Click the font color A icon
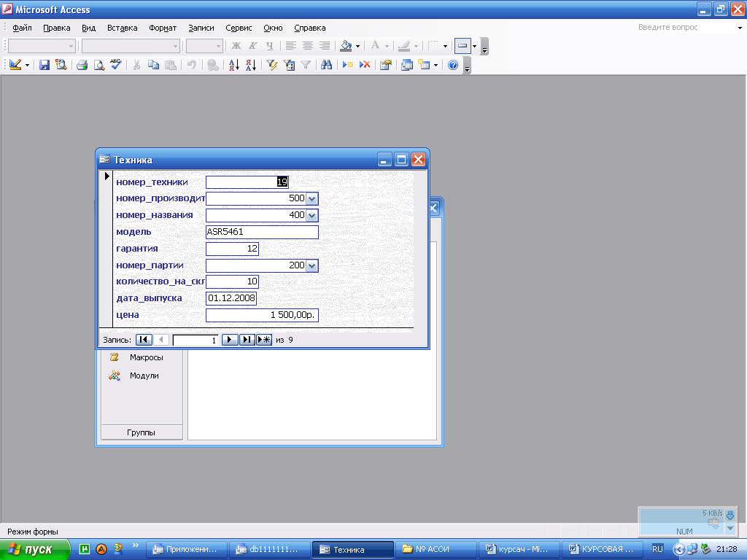The width and height of the screenshot is (747, 560). click(x=376, y=46)
